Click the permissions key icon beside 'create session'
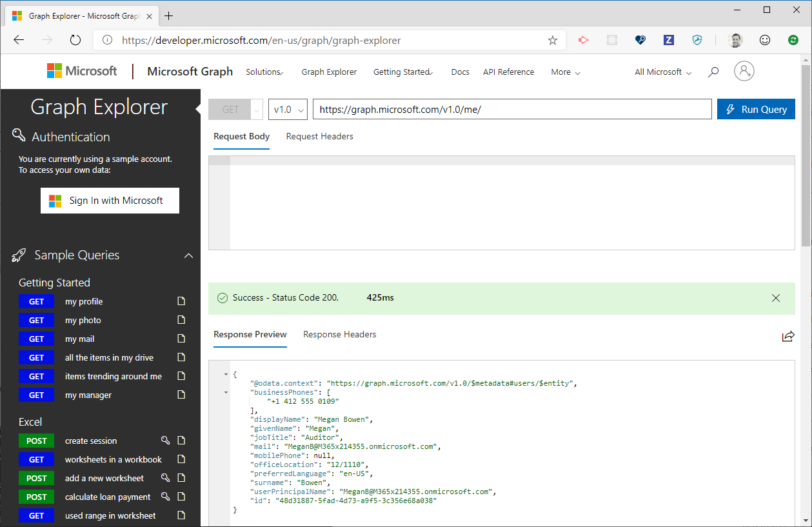812x527 pixels. click(165, 441)
